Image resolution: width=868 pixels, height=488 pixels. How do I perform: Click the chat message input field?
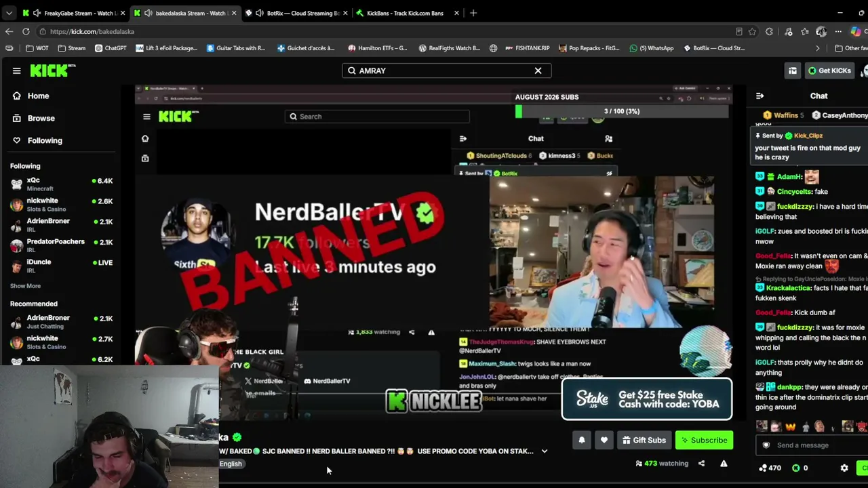tap(812, 445)
